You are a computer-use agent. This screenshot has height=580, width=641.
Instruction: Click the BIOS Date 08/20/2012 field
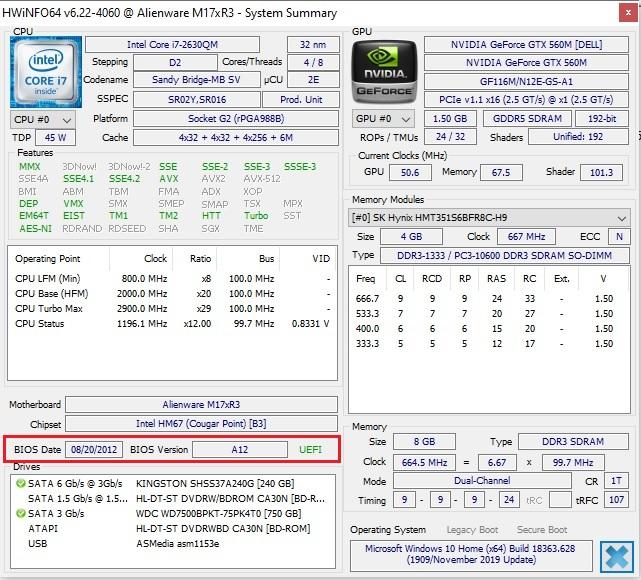pos(94,450)
